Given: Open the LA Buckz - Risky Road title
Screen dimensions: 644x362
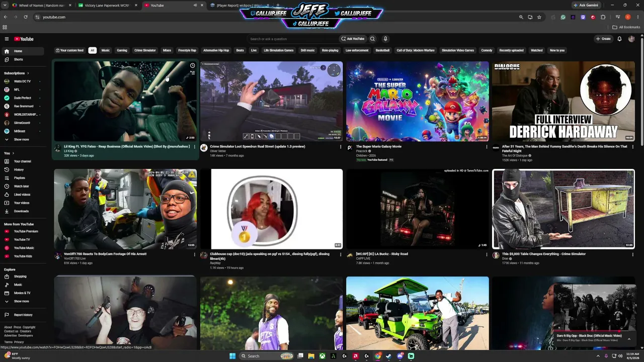Looking at the screenshot, I should coord(382,254).
